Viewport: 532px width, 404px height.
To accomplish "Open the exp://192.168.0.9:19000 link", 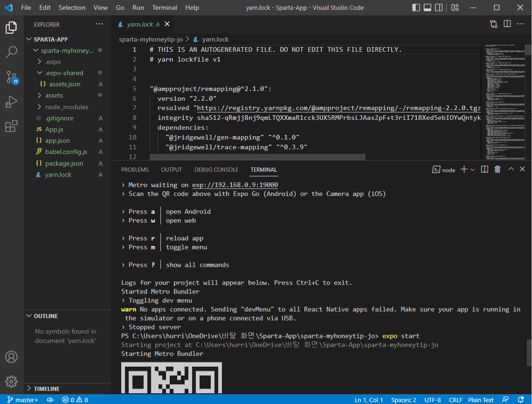I will click(235, 185).
